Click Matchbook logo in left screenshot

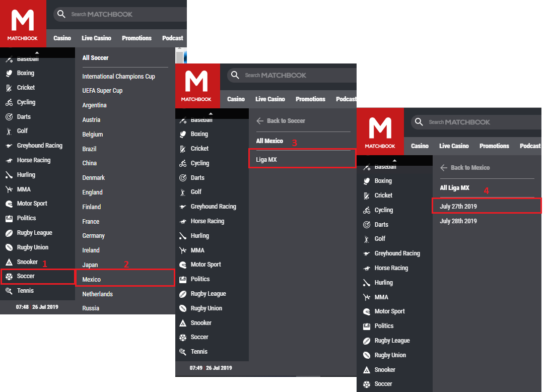[x=23, y=24]
